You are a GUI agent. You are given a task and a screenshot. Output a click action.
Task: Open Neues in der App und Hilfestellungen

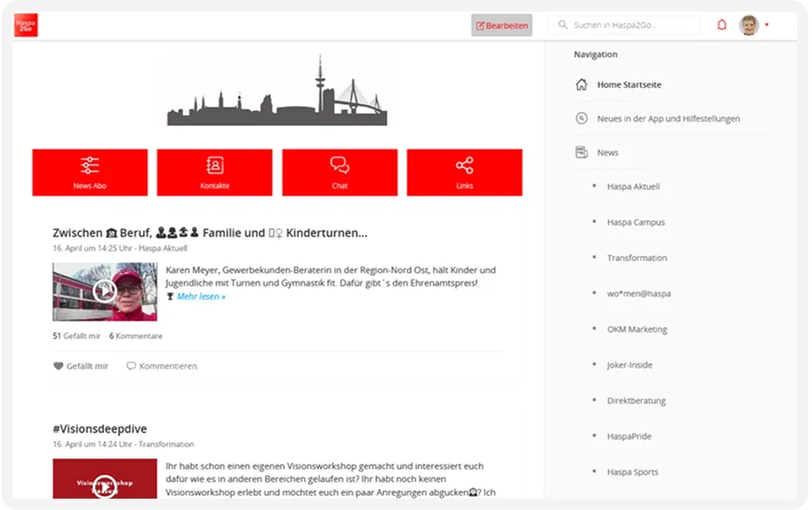pyautogui.click(x=669, y=118)
